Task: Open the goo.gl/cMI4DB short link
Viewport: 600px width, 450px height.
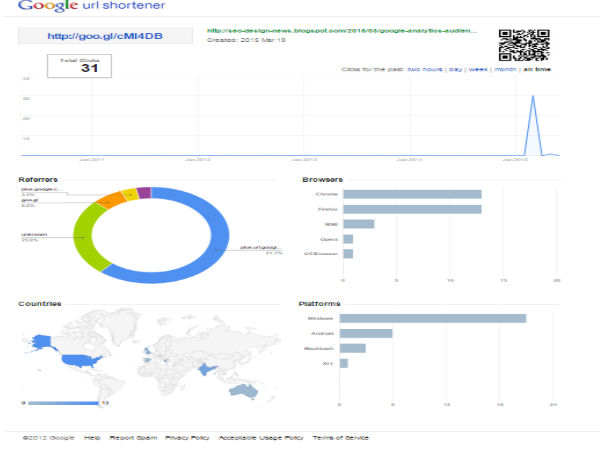Action: pyautogui.click(x=105, y=36)
